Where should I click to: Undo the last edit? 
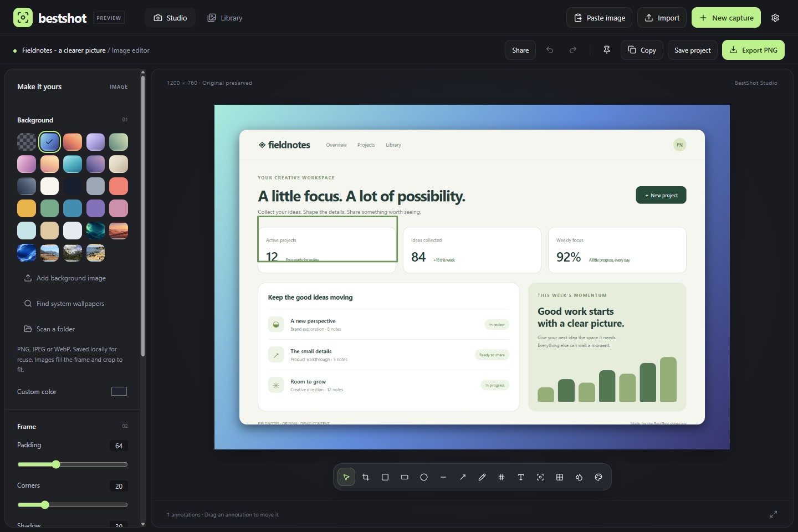pos(550,50)
